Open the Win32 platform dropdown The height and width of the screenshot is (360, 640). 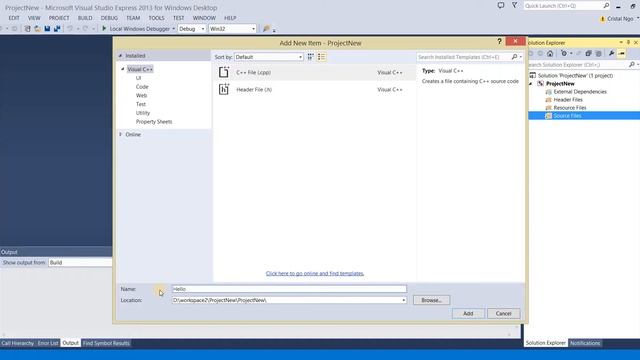[x=232, y=29]
